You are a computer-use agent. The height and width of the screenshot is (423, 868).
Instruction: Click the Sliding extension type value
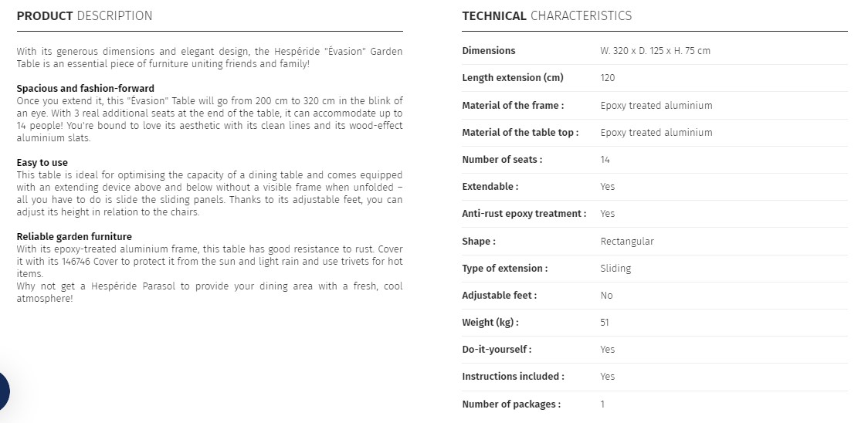615,269
